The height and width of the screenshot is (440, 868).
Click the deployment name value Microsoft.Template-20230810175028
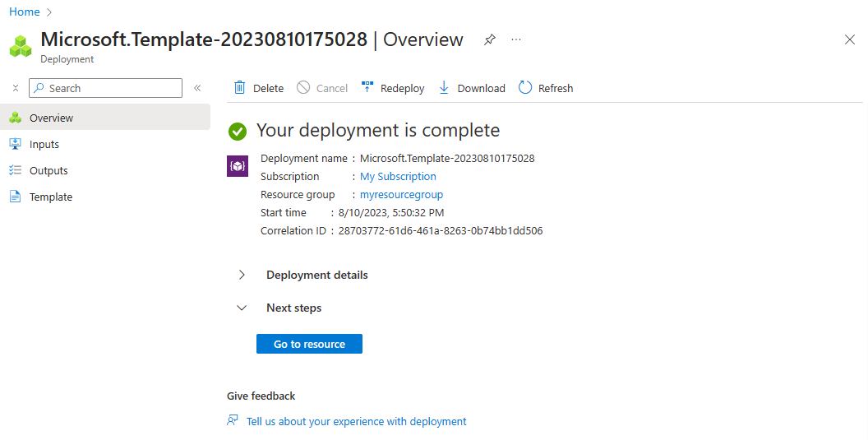tap(447, 158)
